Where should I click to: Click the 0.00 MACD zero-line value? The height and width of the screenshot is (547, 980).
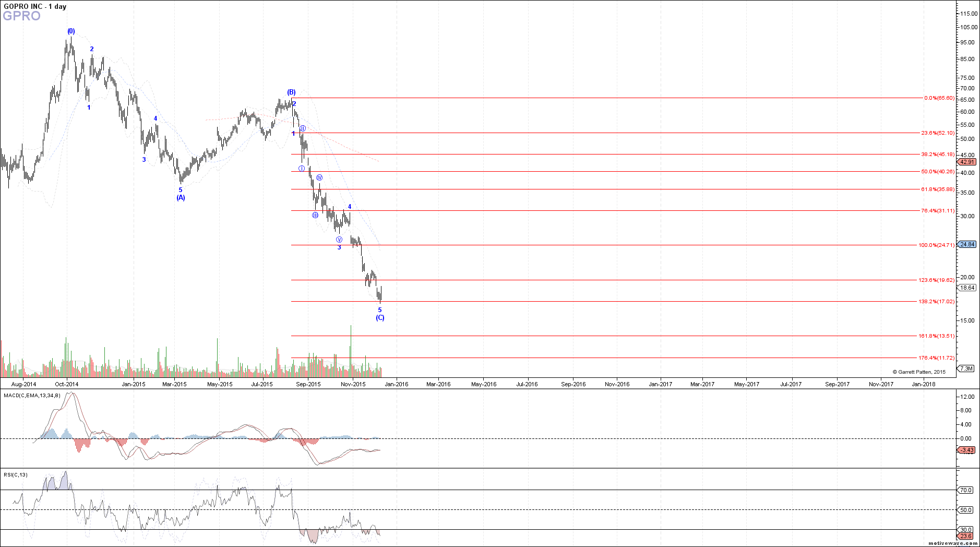[966, 439]
